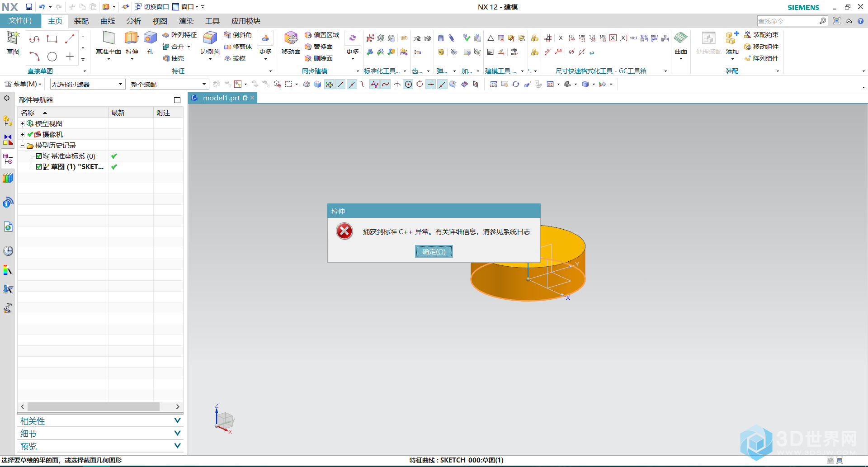The width and height of the screenshot is (868, 467).
Task: Click 确定(O) in the error dialog
Action: 434,251
